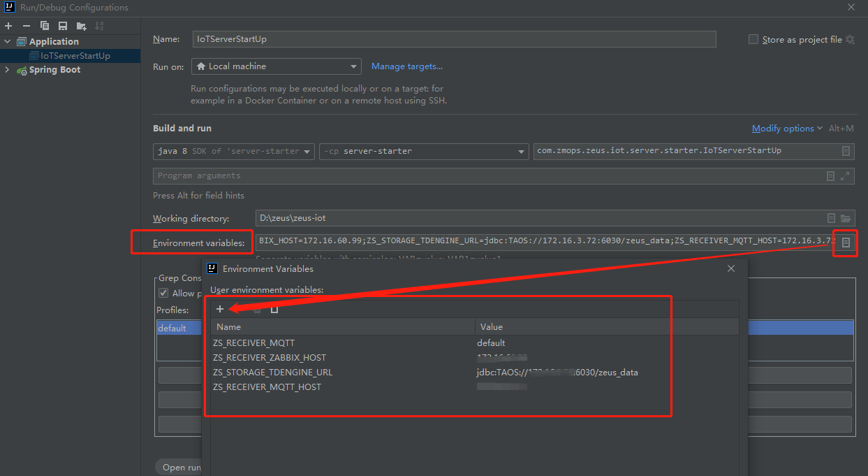Open the Manage targets link
The width and height of the screenshot is (868, 476).
click(407, 66)
